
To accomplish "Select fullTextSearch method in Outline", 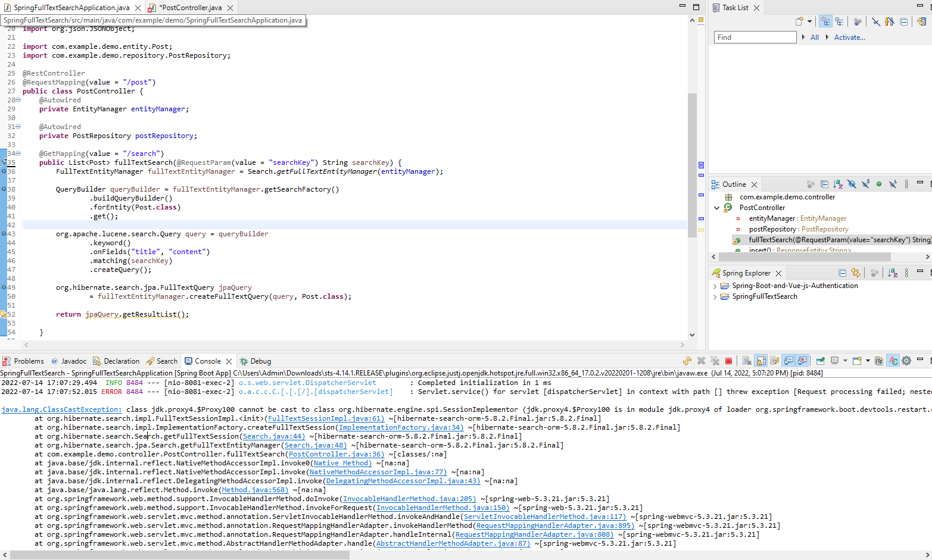I will click(x=831, y=240).
